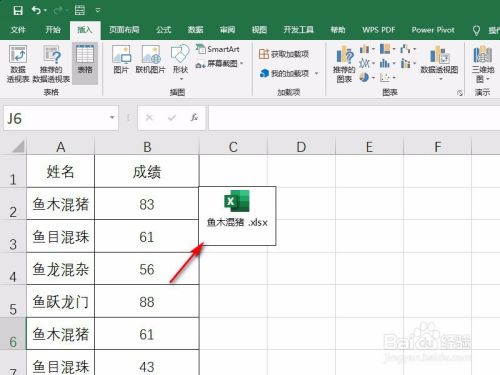Open the 开发工具 tab
The width and height of the screenshot is (500, 375).
[299, 30]
